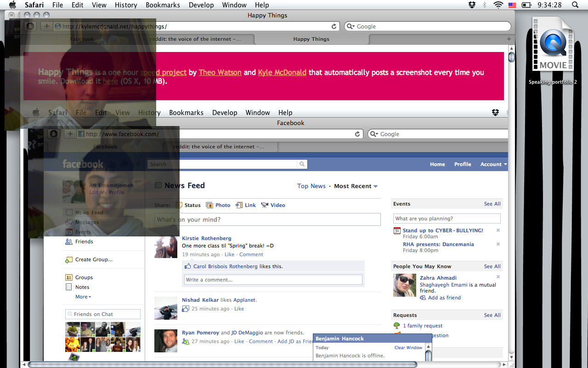Dismiss the Zahra Ahmadi friend suggestion
588x368 pixels.
tap(498, 277)
